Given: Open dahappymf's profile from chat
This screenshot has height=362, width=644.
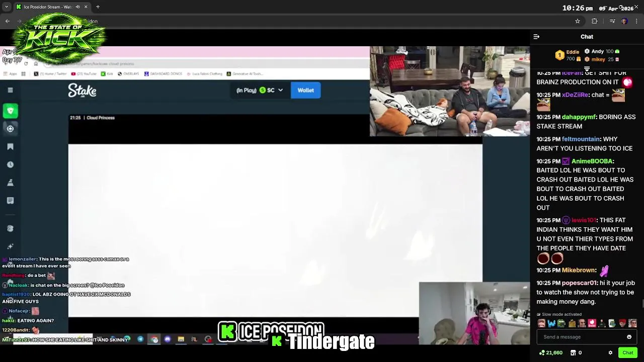Looking at the screenshot, I should click(x=579, y=117).
